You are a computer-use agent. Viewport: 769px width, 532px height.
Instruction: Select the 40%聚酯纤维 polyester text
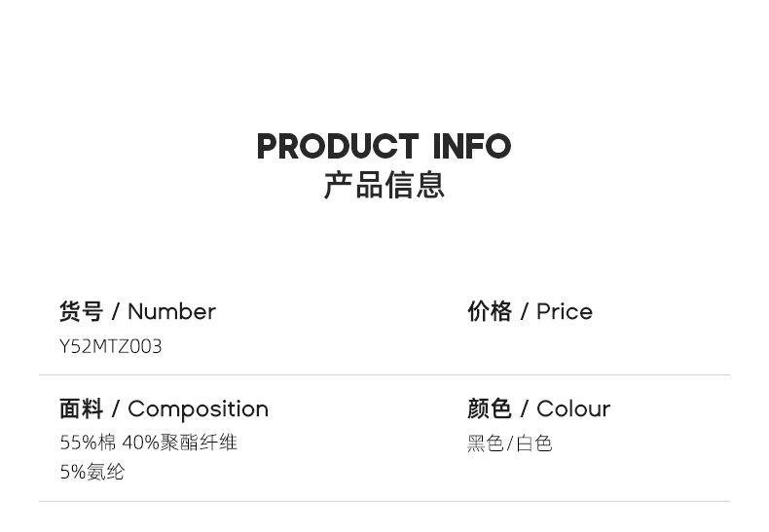[180, 443]
